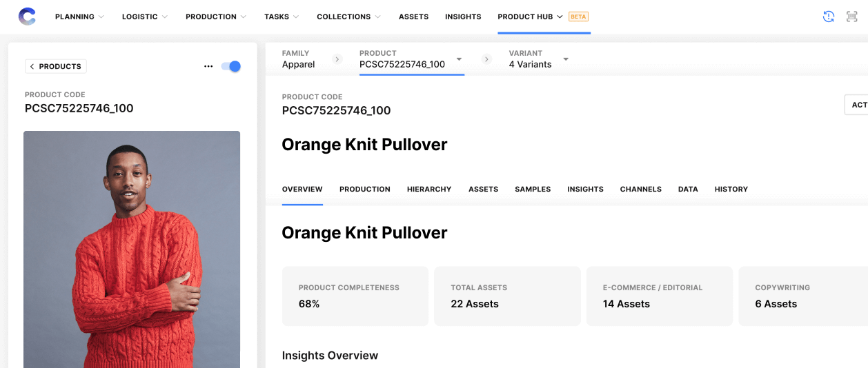Switch to the Samples tab
The width and height of the screenshot is (868, 368).
tap(533, 189)
